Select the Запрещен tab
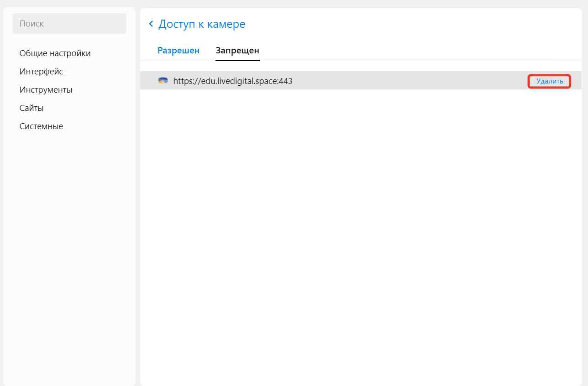The height and width of the screenshot is (386, 588). point(237,51)
